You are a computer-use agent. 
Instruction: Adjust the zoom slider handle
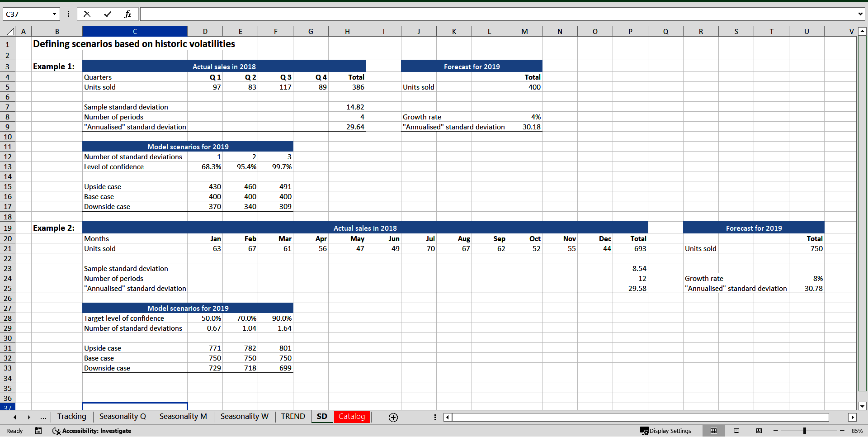click(x=805, y=431)
